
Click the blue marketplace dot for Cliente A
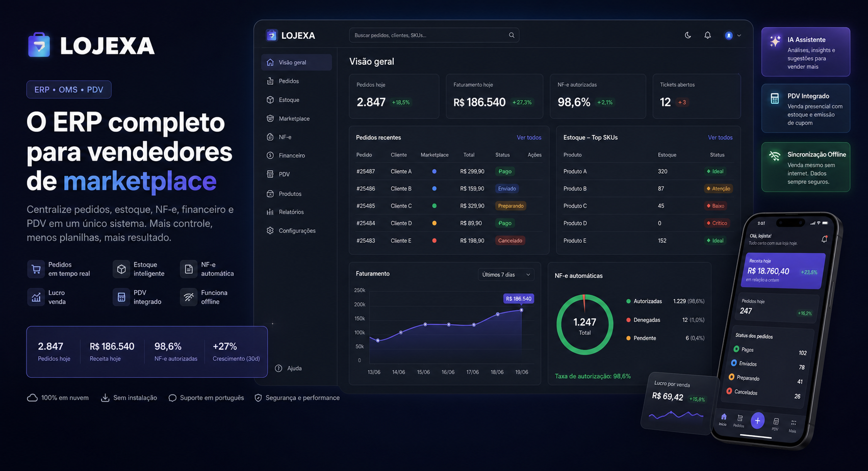tap(435, 171)
